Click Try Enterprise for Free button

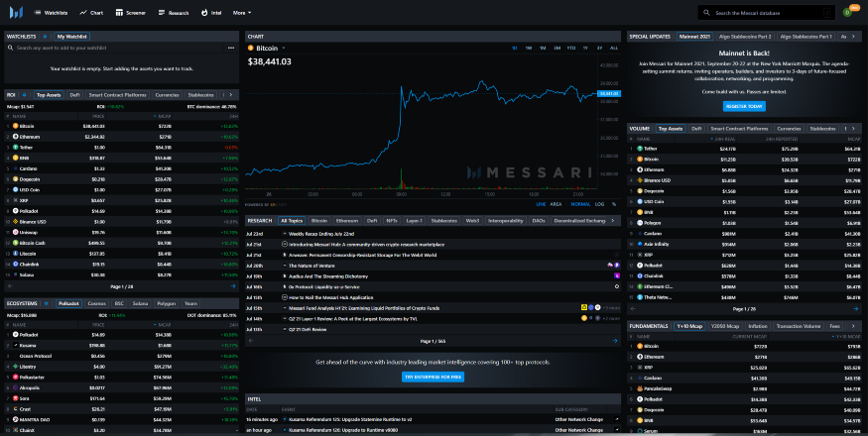(433, 377)
